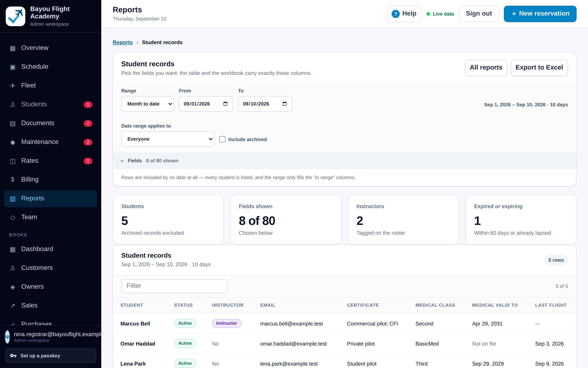Click the Documents notification badge showing 2

pyautogui.click(x=88, y=123)
